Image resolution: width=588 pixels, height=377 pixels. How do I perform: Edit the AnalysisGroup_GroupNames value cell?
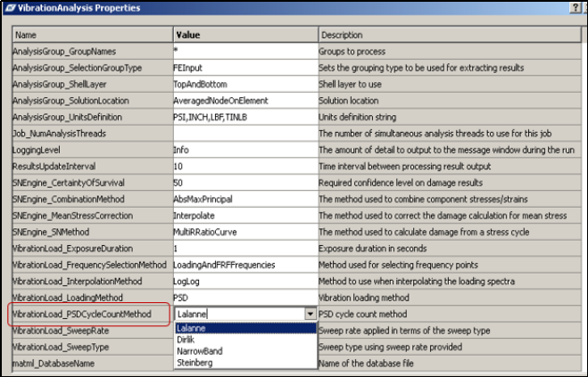(x=244, y=52)
